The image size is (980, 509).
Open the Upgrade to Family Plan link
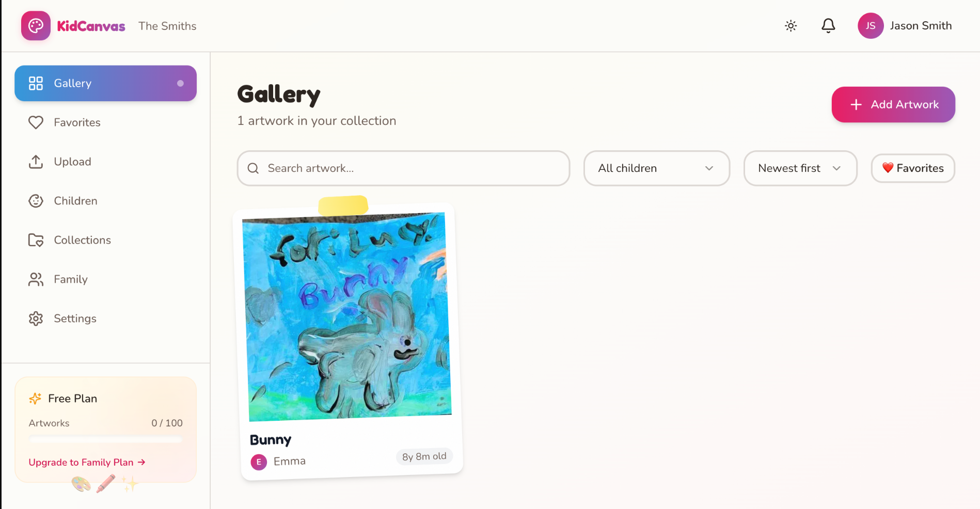86,462
